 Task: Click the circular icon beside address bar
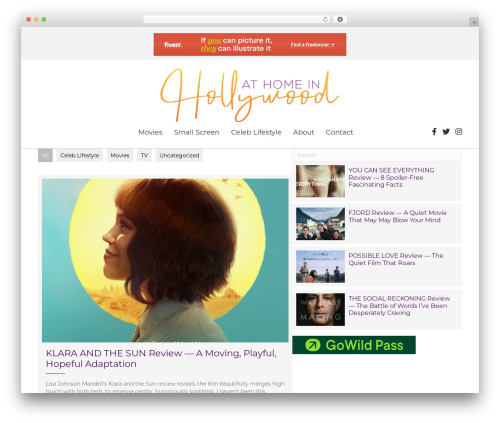[x=340, y=19]
